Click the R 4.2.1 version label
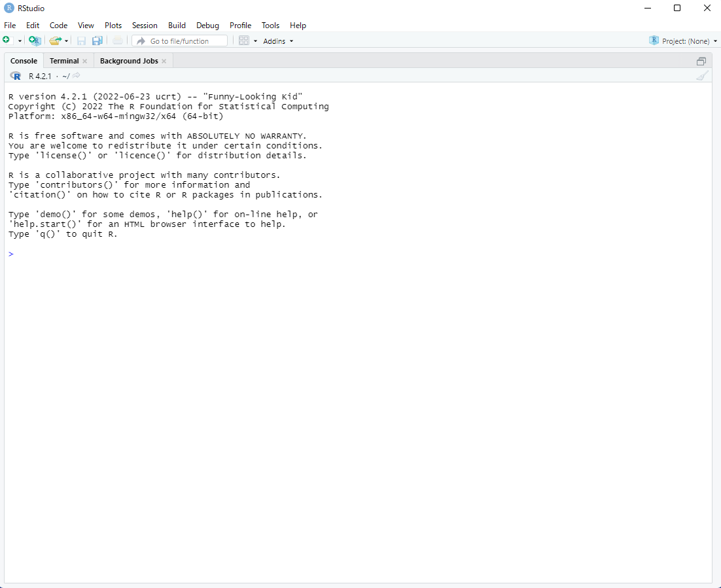This screenshot has height=588, width=721. (40, 77)
